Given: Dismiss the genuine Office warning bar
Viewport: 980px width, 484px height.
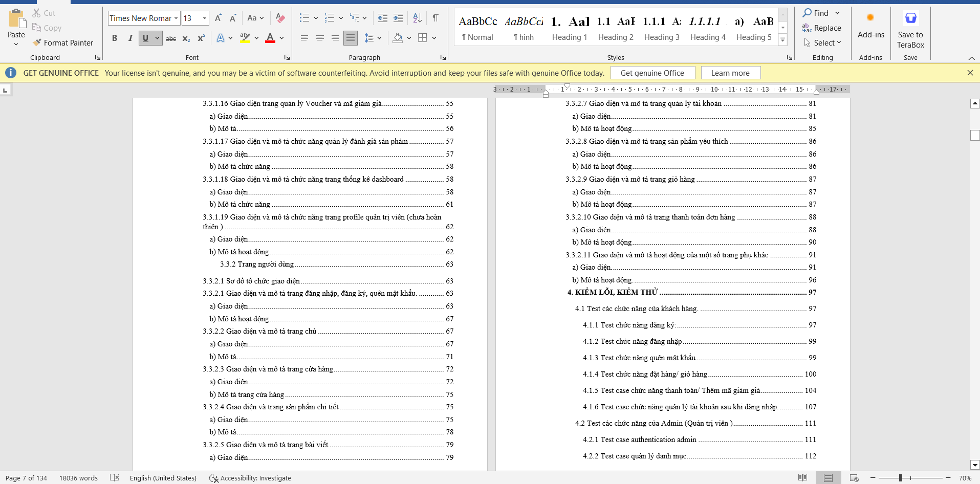Looking at the screenshot, I should [x=970, y=73].
